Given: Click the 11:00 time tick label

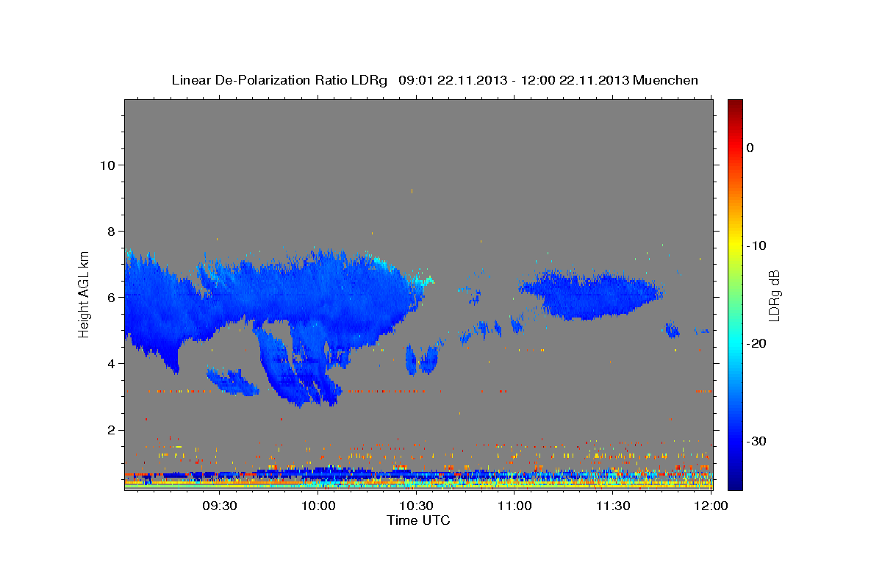Looking at the screenshot, I should tap(514, 506).
